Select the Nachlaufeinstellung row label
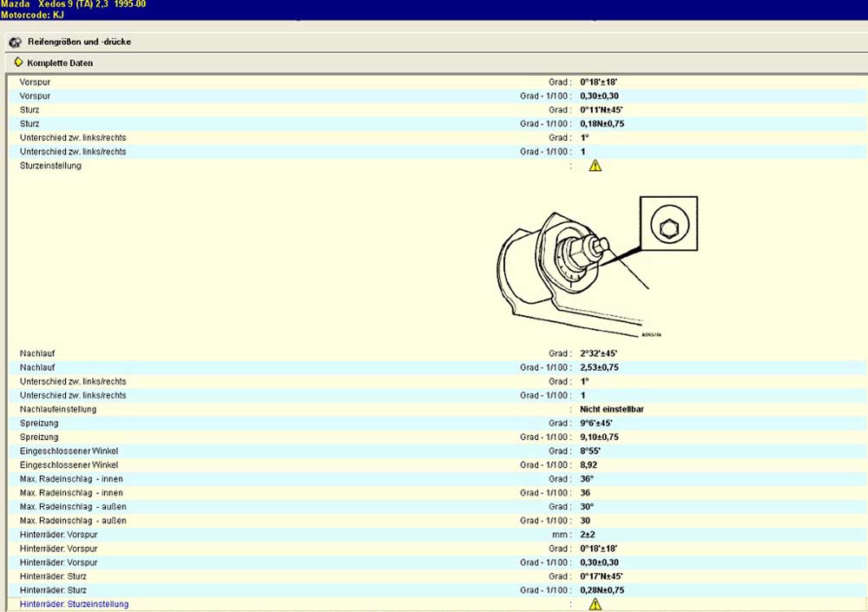Viewport: 868px width, 612px height. pyautogui.click(x=58, y=409)
